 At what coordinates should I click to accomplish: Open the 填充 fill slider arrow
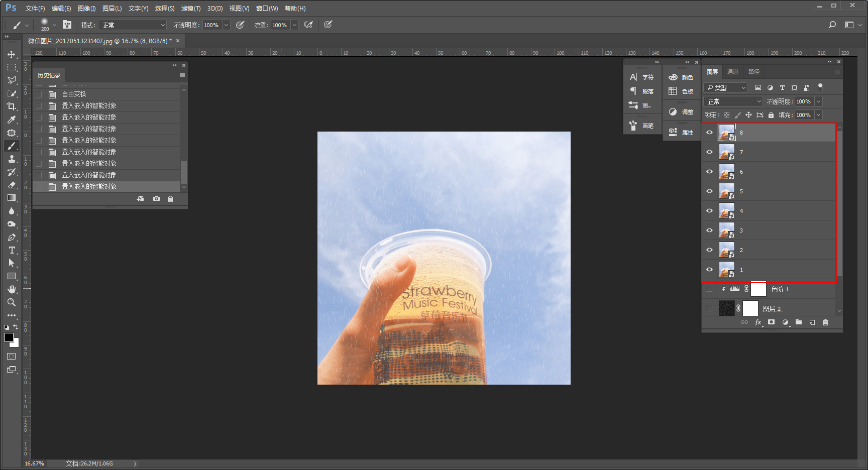pos(818,115)
